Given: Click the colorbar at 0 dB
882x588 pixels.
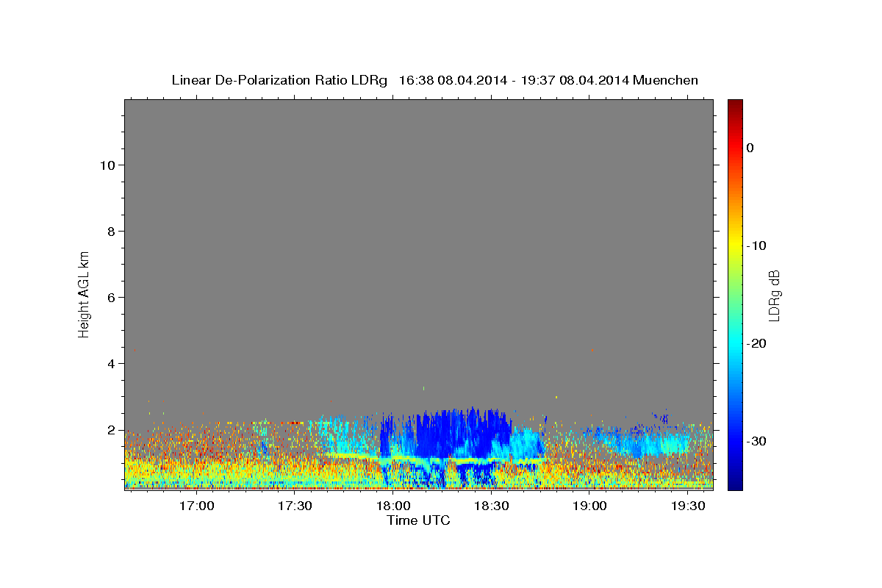Looking at the screenshot, I should pos(735,148).
